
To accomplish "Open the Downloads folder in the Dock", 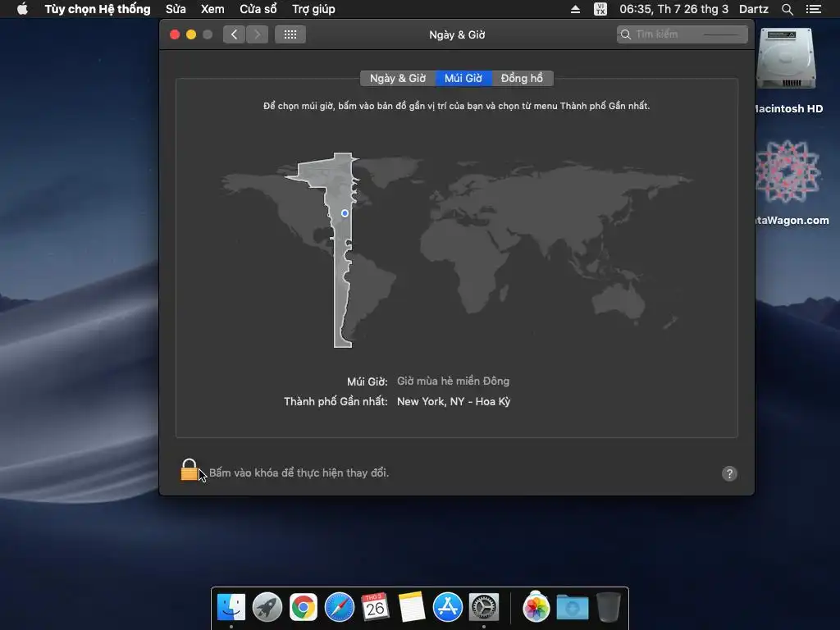I will (572, 608).
